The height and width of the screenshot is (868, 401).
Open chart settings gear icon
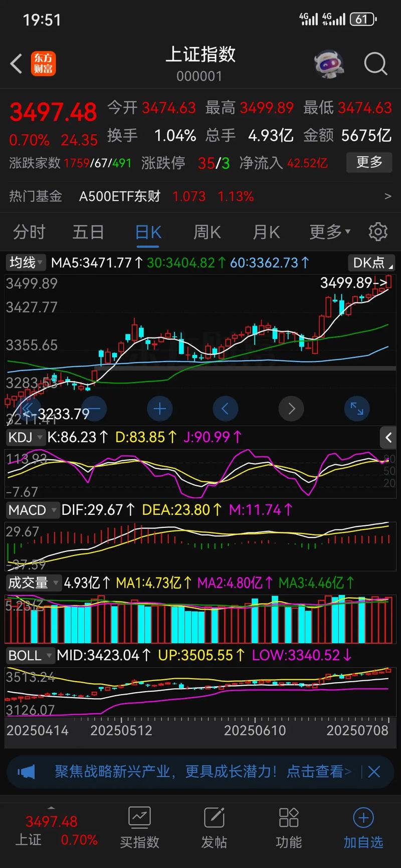[x=377, y=232]
